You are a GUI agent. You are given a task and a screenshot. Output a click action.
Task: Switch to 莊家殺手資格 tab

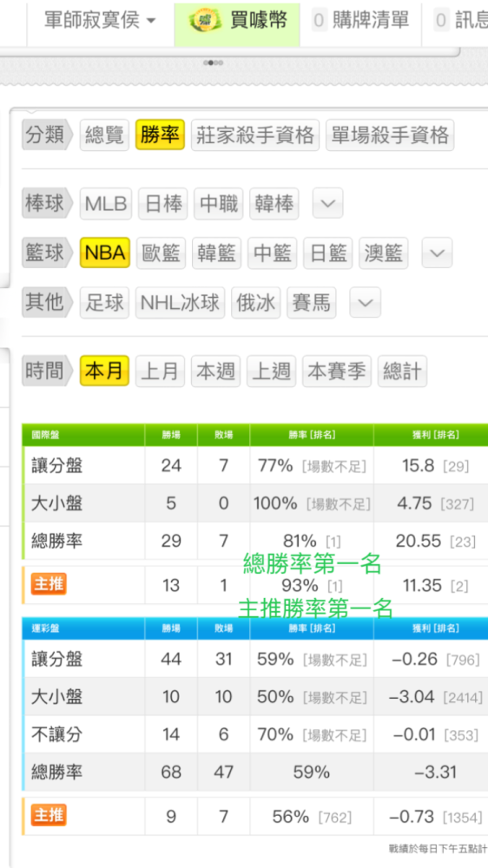(x=255, y=135)
